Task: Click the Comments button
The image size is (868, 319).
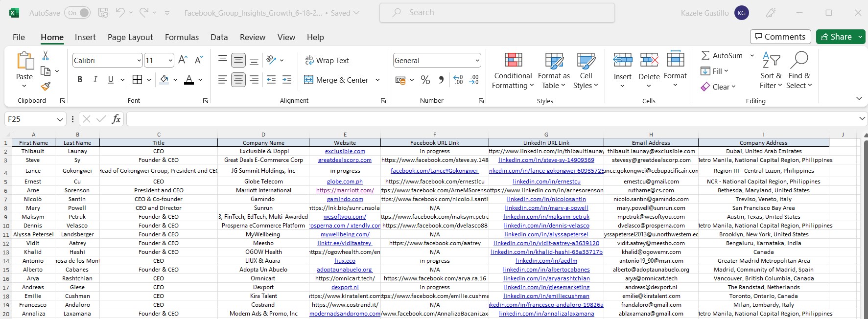Action: 780,37
